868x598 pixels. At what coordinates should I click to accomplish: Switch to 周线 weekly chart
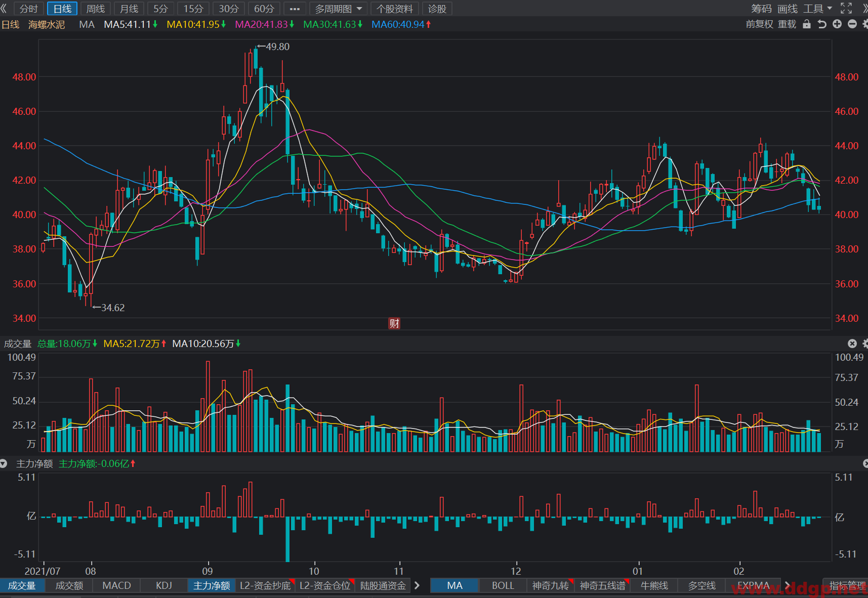pos(96,9)
